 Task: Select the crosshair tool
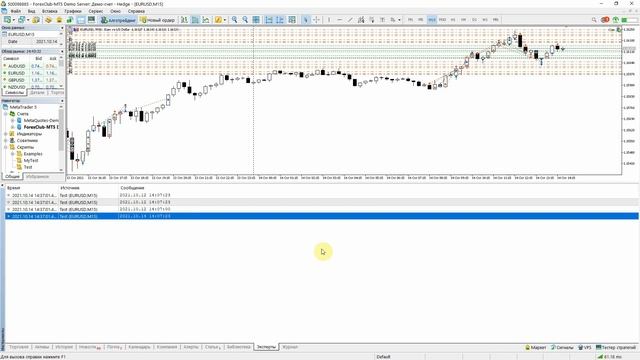click(x=316, y=20)
